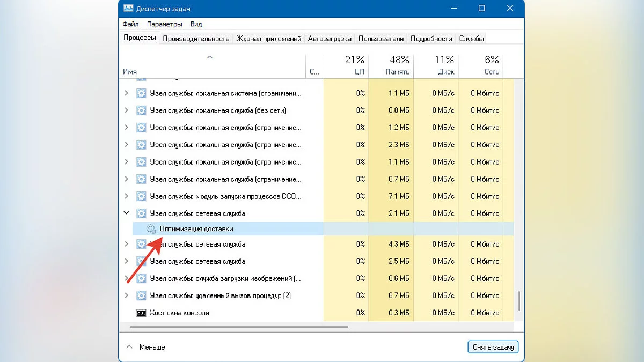Sort processes by the 'Память' column
The image size is (644, 362).
click(x=397, y=72)
